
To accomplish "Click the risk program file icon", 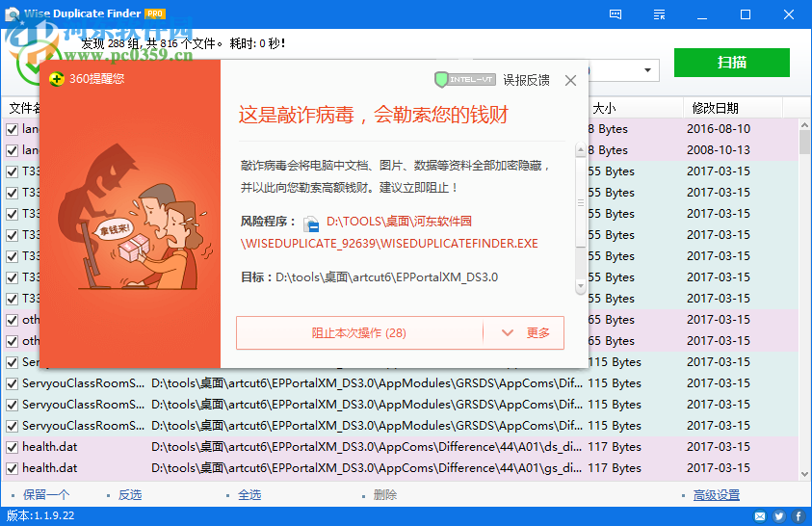I will pos(311,224).
